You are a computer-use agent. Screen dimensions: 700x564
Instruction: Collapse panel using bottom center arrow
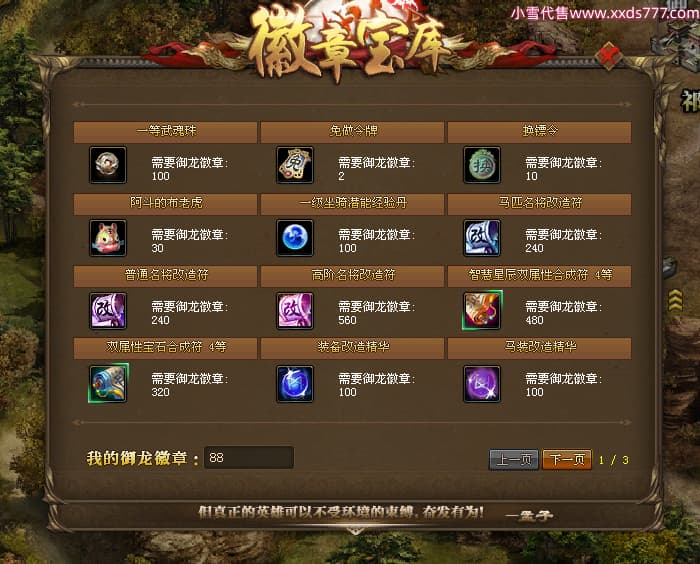(x=355, y=532)
